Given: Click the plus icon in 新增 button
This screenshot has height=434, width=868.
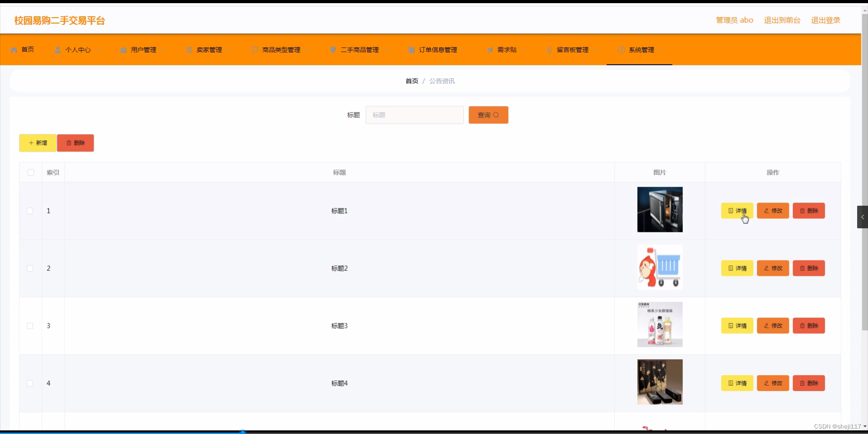Looking at the screenshot, I should click(x=31, y=143).
